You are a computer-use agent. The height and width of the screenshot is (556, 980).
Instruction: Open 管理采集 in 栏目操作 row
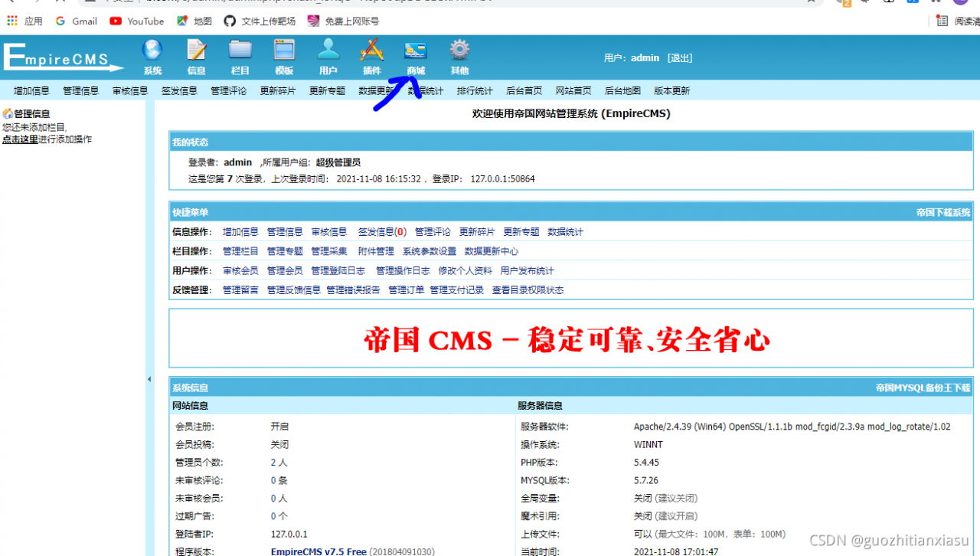pyautogui.click(x=329, y=250)
